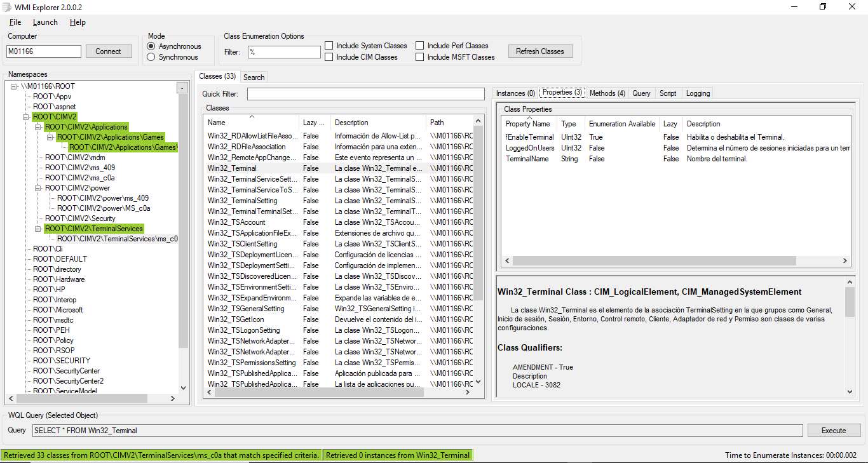
Task: Collapse the ROOT\CIMV2\Applications node
Action: 38,127
